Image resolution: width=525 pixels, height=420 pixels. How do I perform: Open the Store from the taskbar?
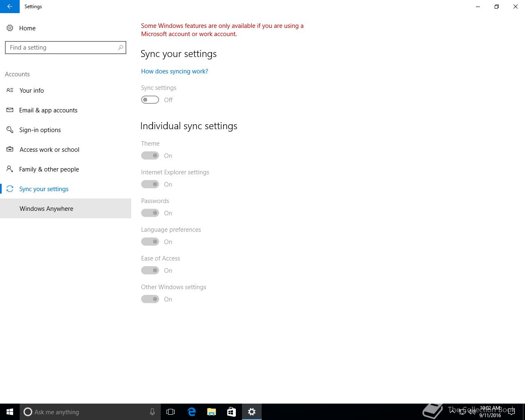point(231,412)
